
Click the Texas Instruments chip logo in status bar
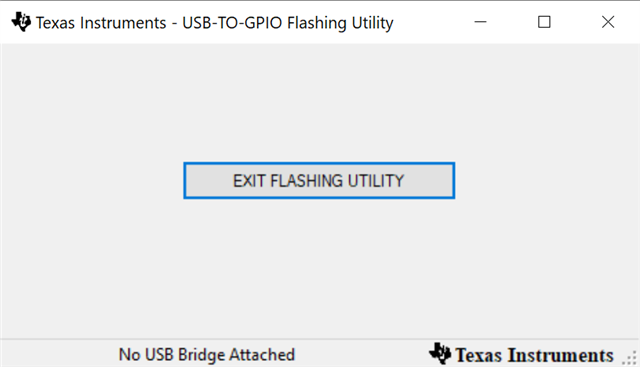[440, 354]
